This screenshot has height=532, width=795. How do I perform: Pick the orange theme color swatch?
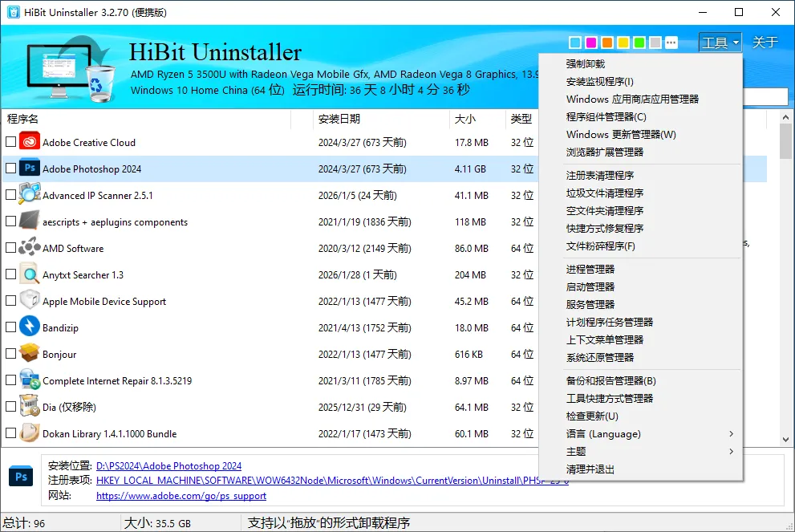607,43
